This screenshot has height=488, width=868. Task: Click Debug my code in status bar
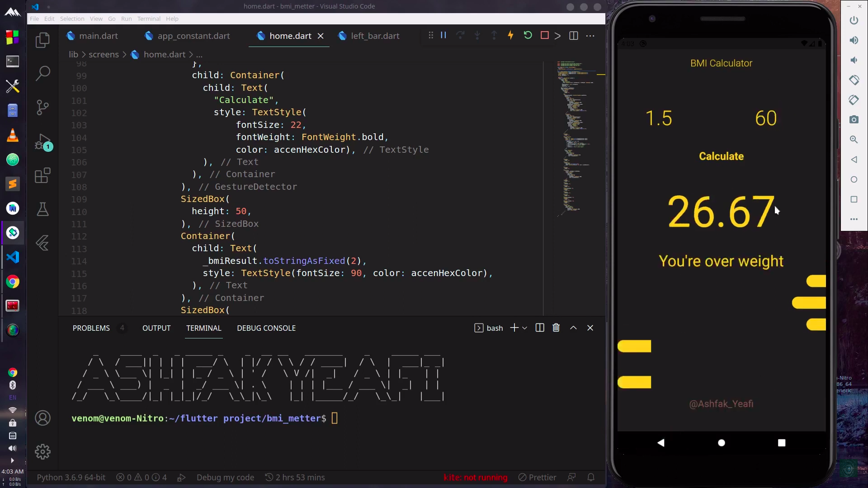[225, 478]
